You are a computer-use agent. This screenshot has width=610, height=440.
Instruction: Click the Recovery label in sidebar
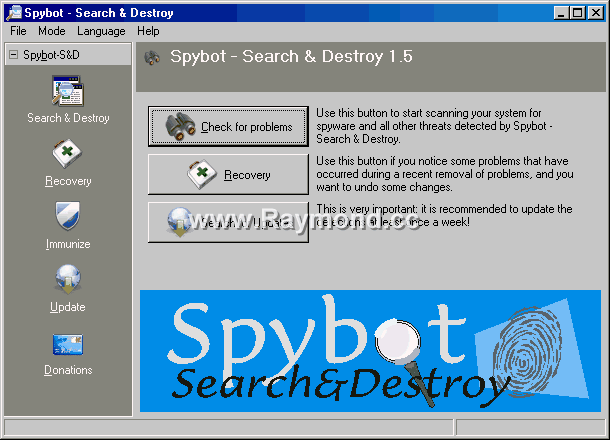[x=68, y=181]
